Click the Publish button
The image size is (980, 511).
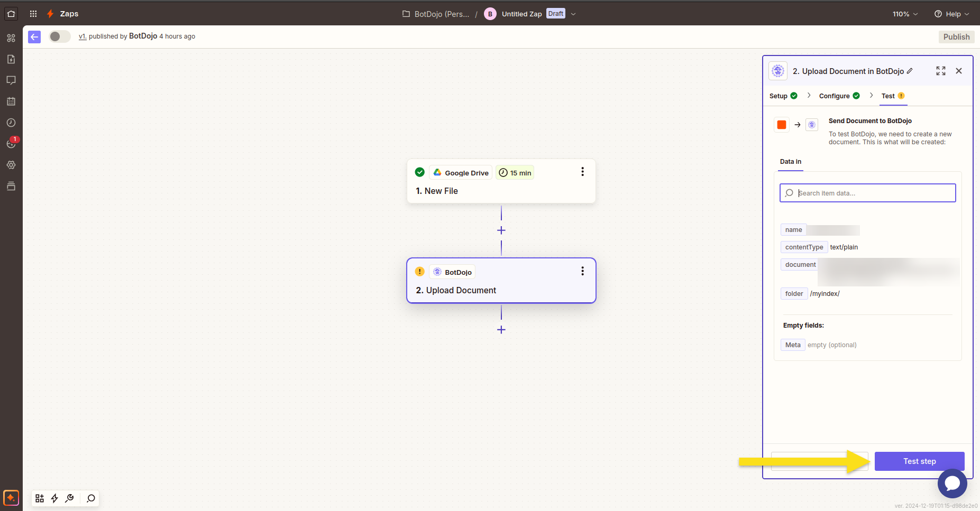(956, 37)
